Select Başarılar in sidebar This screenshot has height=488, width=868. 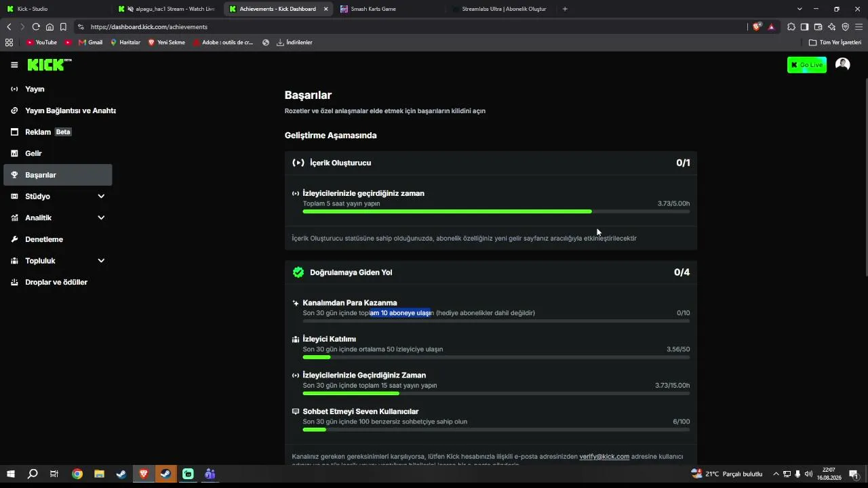pos(58,175)
